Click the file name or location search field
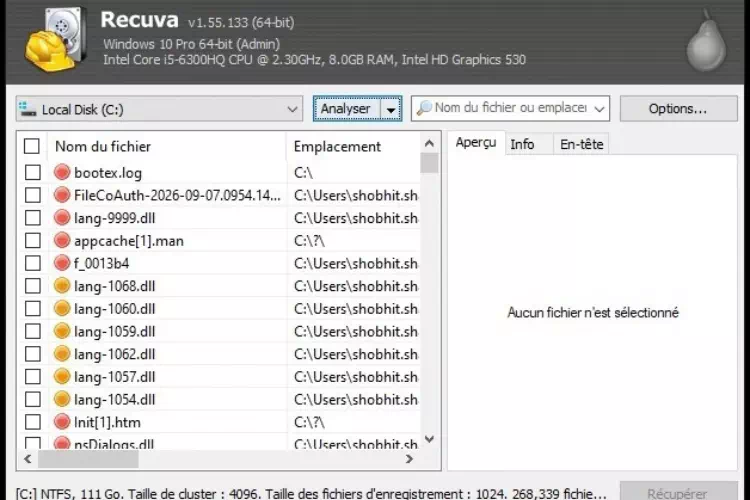 point(510,108)
